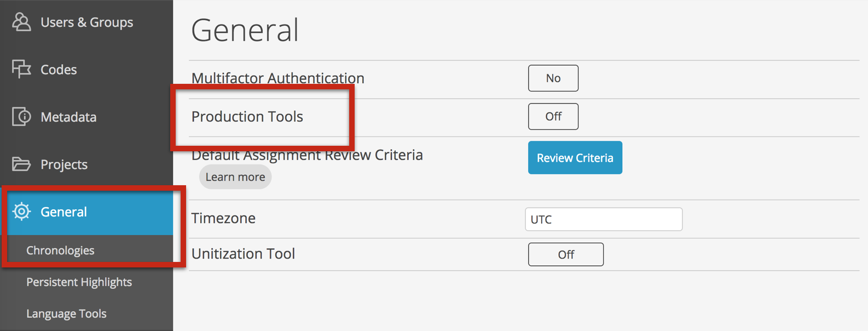Screen dimensions: 868x331
Task: Click the Unitization Tool label
Action: [x=243, y=254]
